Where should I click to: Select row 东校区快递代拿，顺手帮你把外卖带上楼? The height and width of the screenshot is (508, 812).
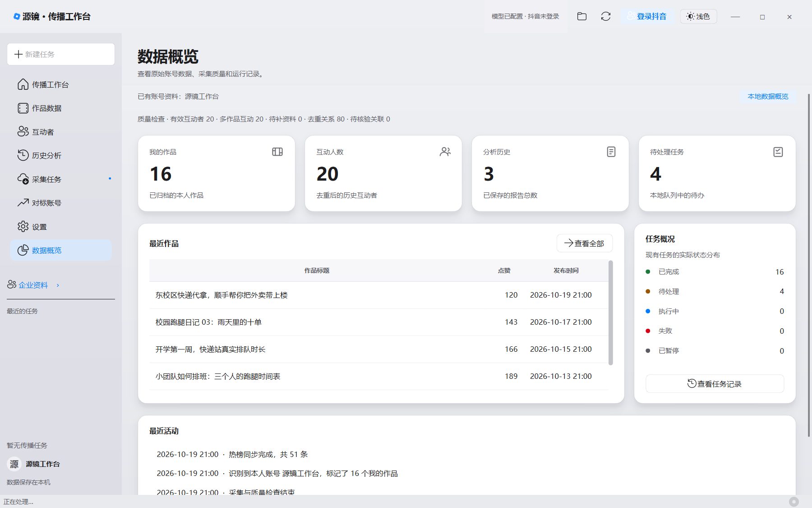coord(379,295)
